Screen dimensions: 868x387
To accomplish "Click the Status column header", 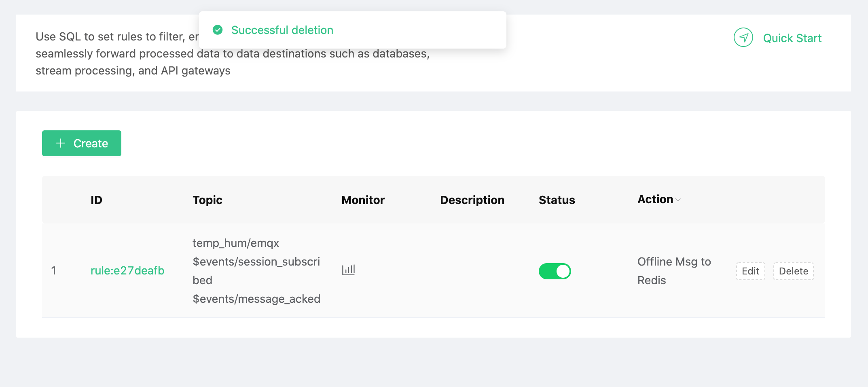I will point(557,200).
